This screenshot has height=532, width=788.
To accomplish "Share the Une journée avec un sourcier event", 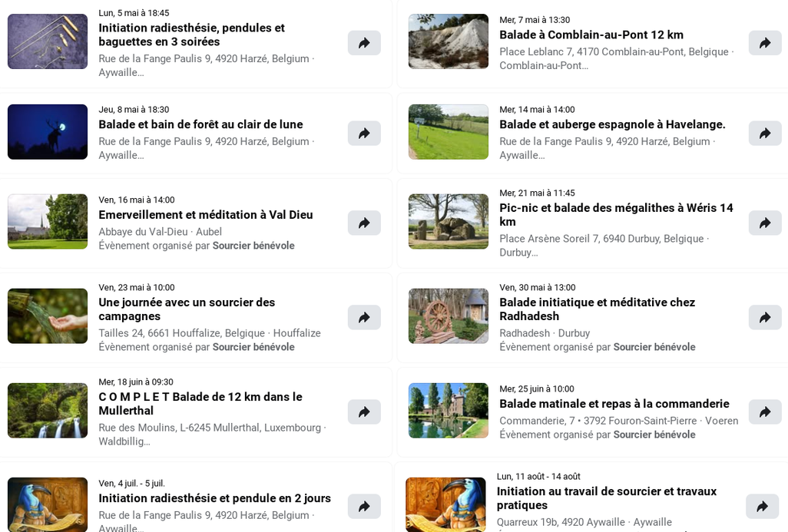I will (364, 317).
